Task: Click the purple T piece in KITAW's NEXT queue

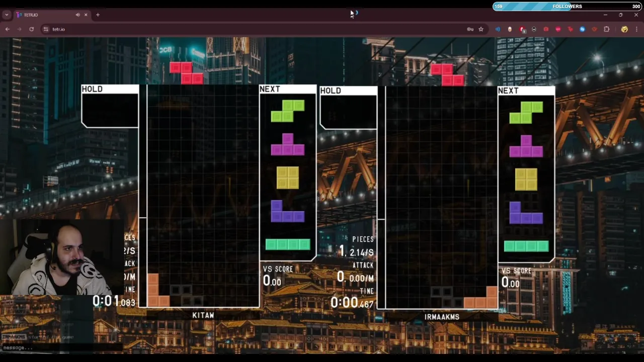Action: click(x=288, y=144)
